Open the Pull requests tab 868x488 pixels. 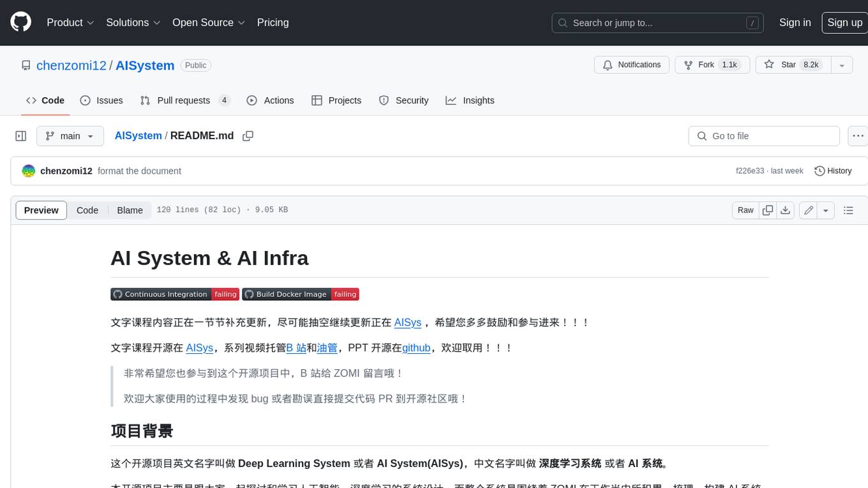click(185, 100)
